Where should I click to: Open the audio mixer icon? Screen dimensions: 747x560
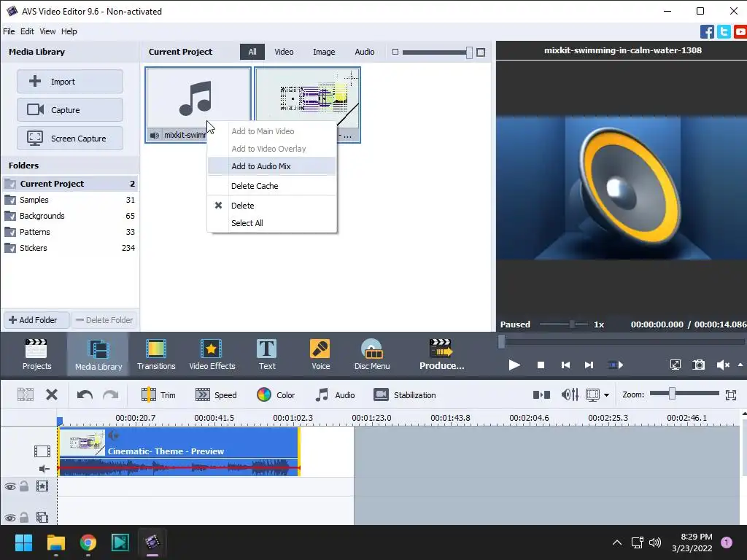coord(570,394)
